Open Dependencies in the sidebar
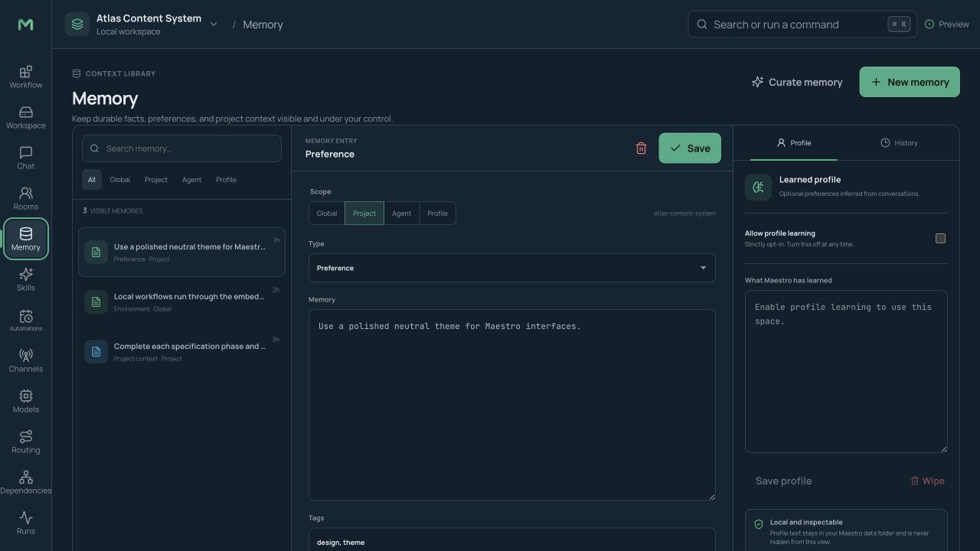Image resolution: width=980 pixels, height=551 pixels. [x=25, y=483]
